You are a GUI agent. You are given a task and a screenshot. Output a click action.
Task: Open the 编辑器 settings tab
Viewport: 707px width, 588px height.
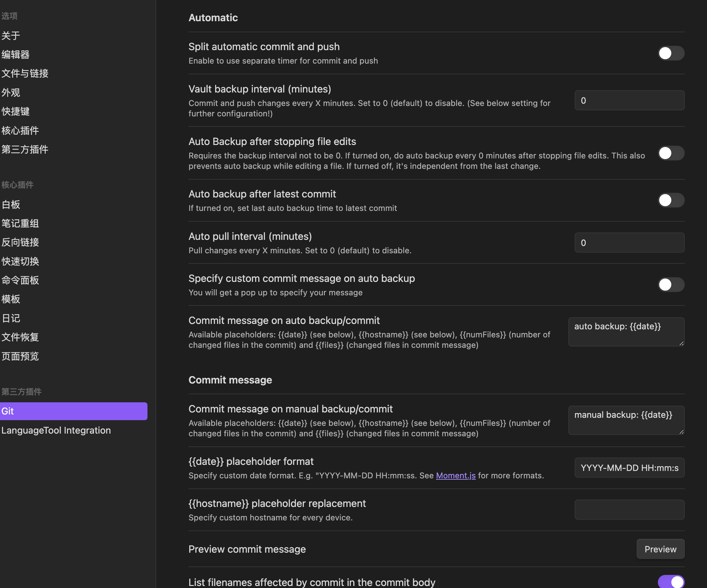tap(15, 54)
